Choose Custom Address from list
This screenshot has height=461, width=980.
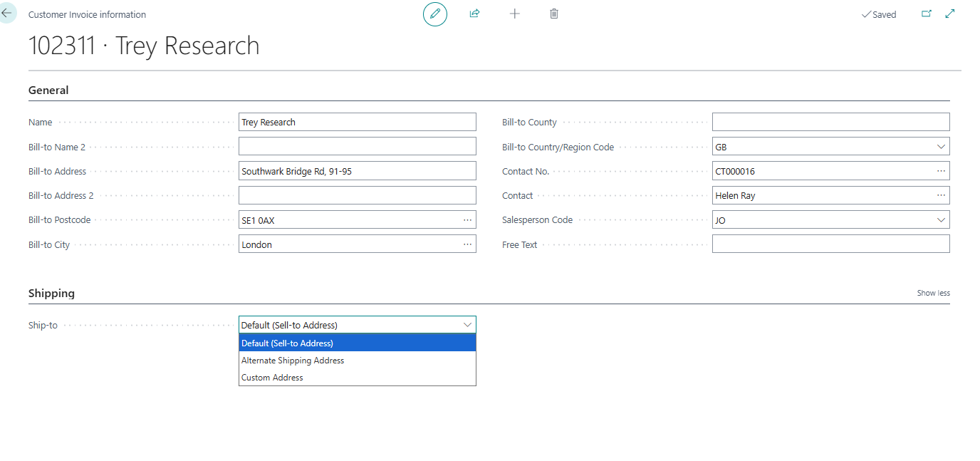[x=273, y=378]
